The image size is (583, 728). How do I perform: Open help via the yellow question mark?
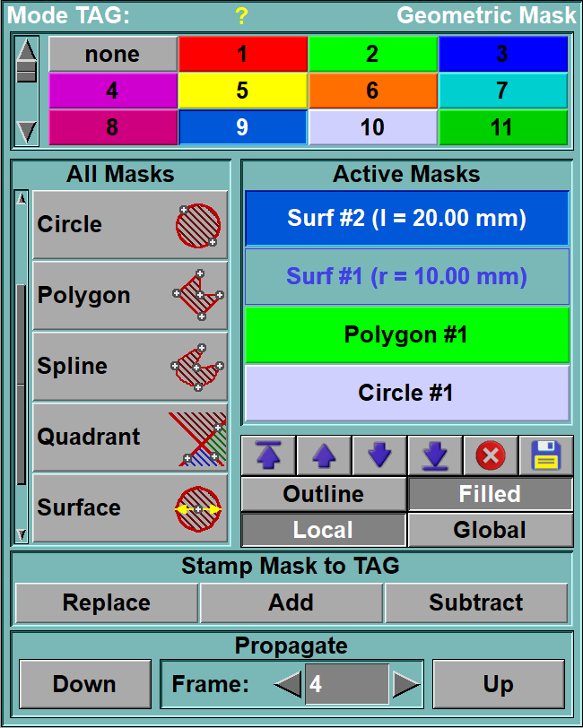tap(241, 16)
